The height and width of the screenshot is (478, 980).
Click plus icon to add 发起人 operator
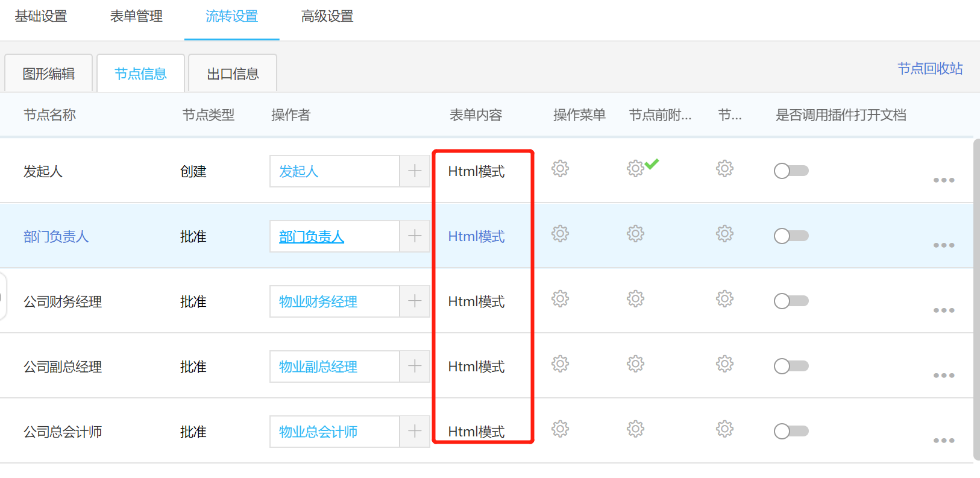coord(415,171)
